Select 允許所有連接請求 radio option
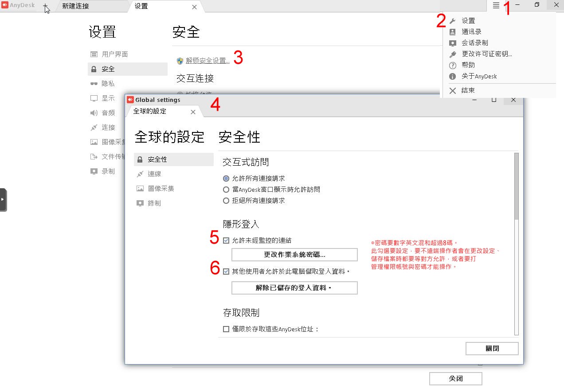 (x=226, y=179)
